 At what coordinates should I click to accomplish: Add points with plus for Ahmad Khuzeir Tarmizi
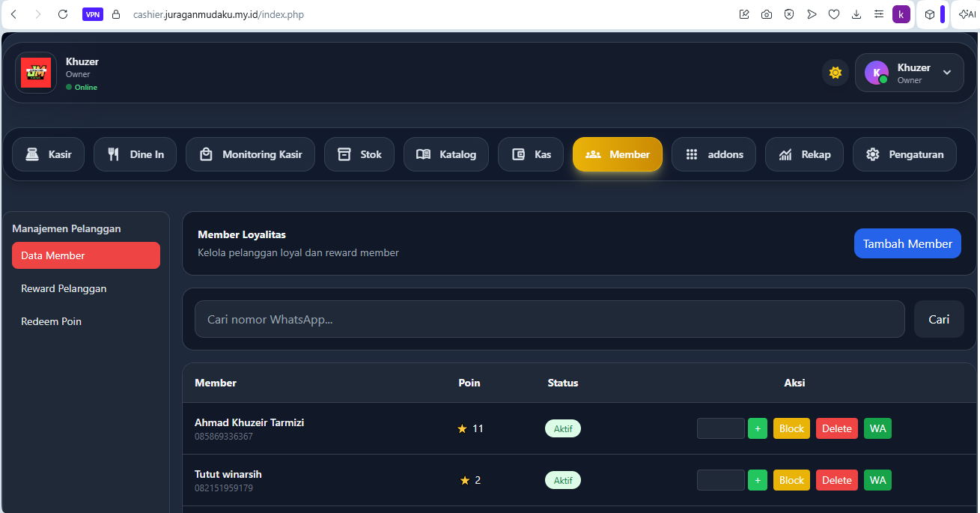coord(758,428)
